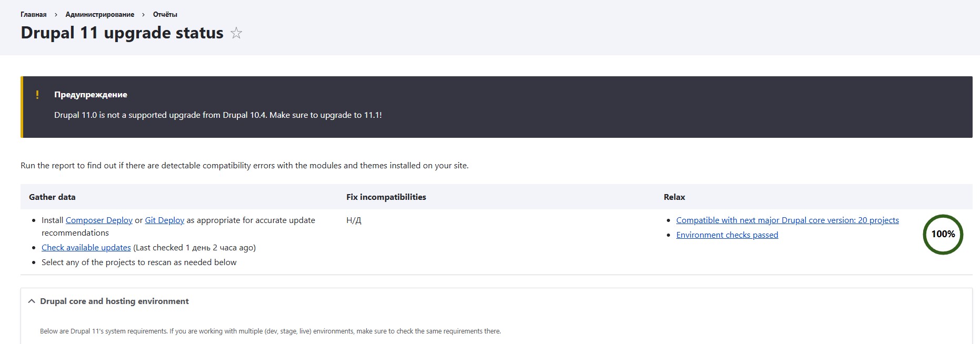
Task: Open Compatible with next major Drupal core link
Action: [787, 220]
